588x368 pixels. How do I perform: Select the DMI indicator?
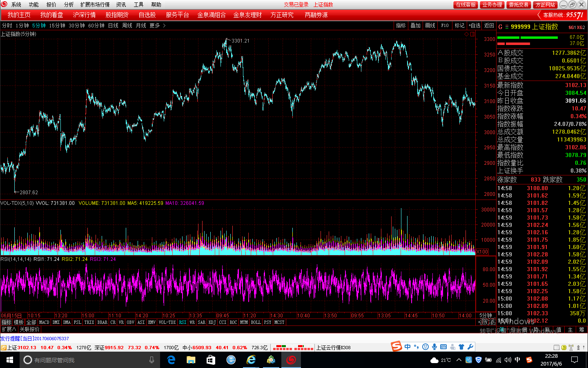click(56, 322)
